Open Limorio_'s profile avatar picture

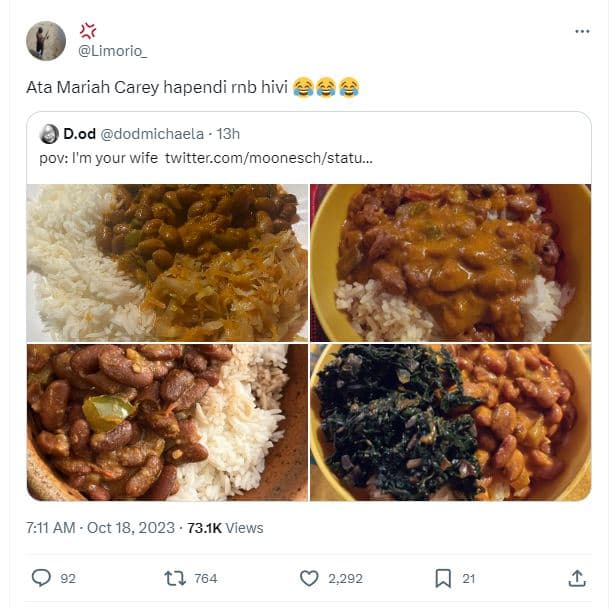46,41
